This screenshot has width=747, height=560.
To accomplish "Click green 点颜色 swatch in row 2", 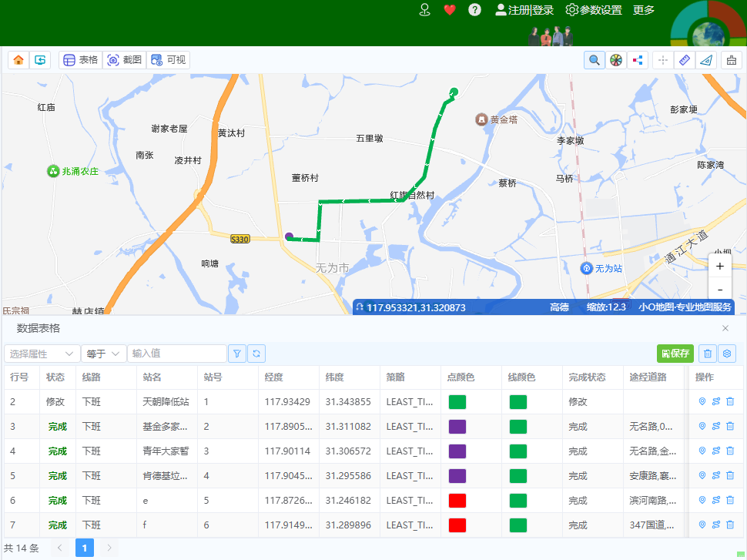I will 457,402.
